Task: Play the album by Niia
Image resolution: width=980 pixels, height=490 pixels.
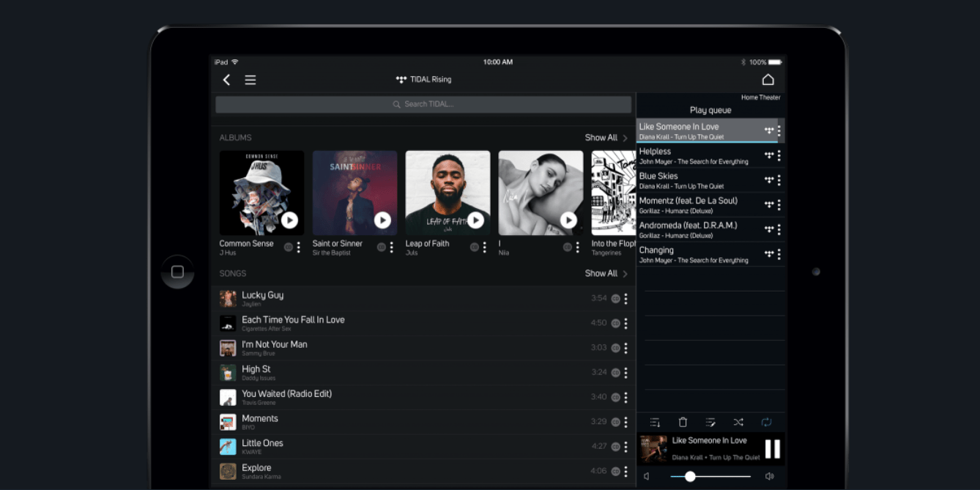Action: pyautogui.click(x=568, y=220)
